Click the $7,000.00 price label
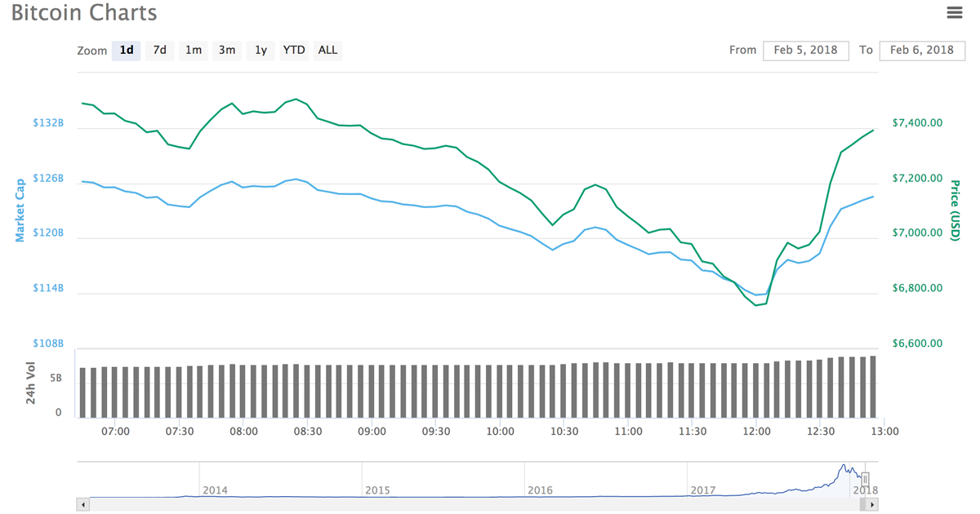This screenshot has height=514, width=980. click(917, 233)
